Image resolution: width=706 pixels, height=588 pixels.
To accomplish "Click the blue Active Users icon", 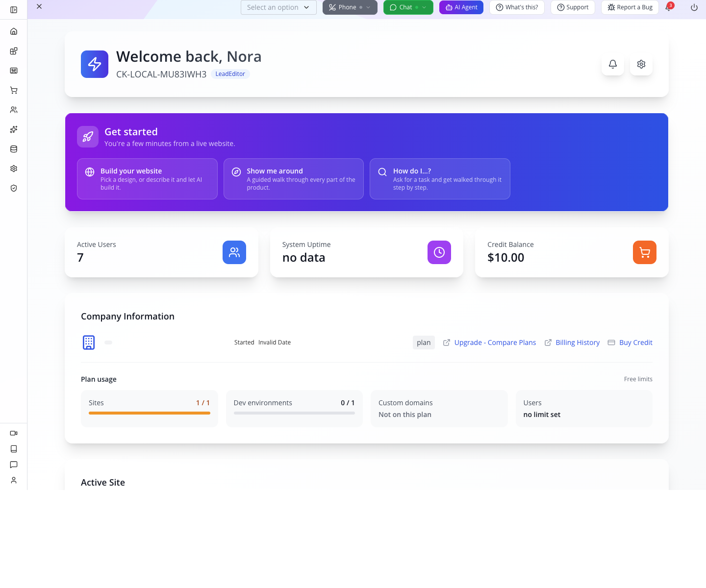I will point(234,252).
